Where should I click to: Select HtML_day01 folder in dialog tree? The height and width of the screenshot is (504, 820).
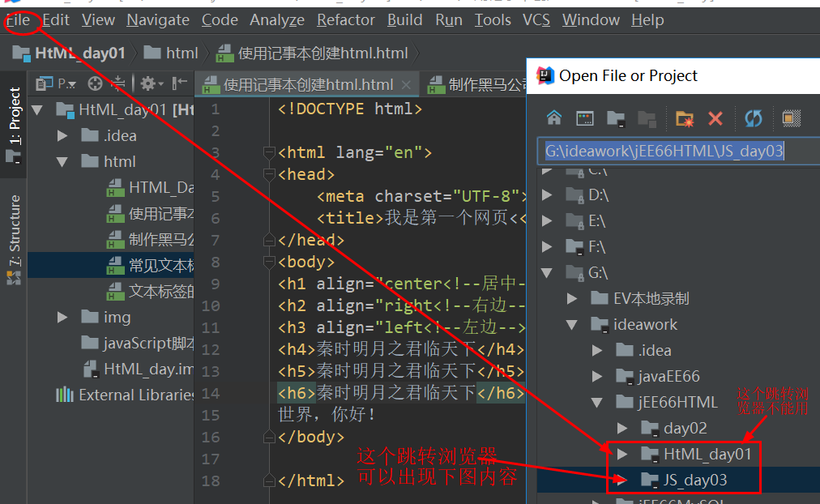click(697, 454)
